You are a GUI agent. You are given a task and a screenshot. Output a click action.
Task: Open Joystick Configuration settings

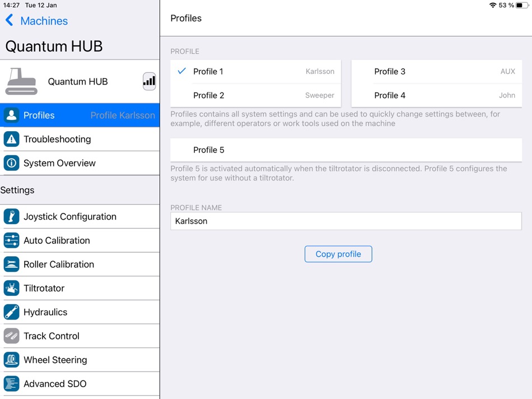click(x=70, y=216)
